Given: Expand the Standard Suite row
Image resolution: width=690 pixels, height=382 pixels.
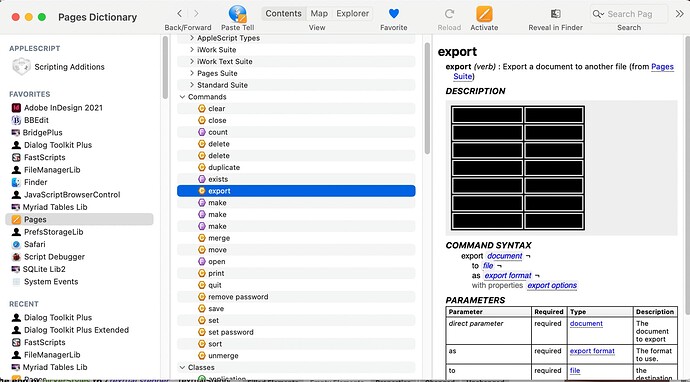Looking at the screenshot, I should pos(192,85).
